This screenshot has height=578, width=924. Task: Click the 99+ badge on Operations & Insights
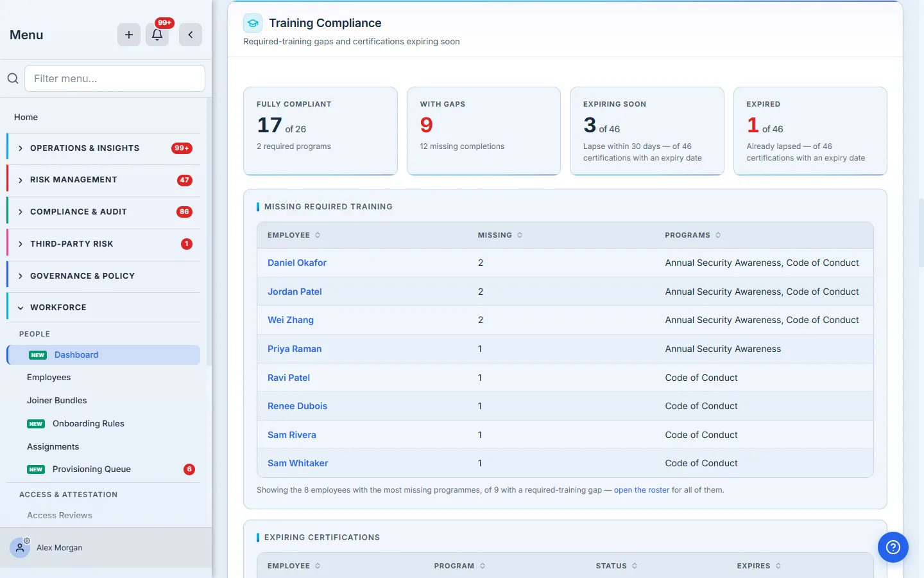182,148
